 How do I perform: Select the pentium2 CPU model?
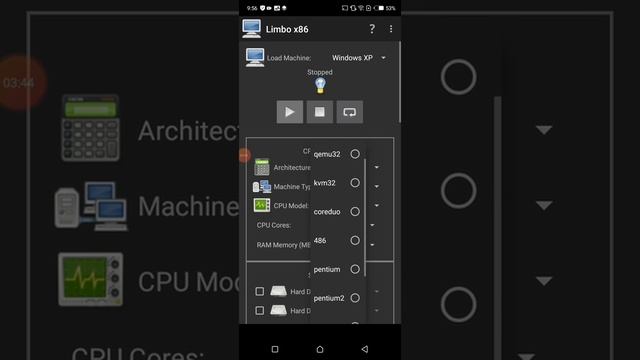[x=338, y=298]
